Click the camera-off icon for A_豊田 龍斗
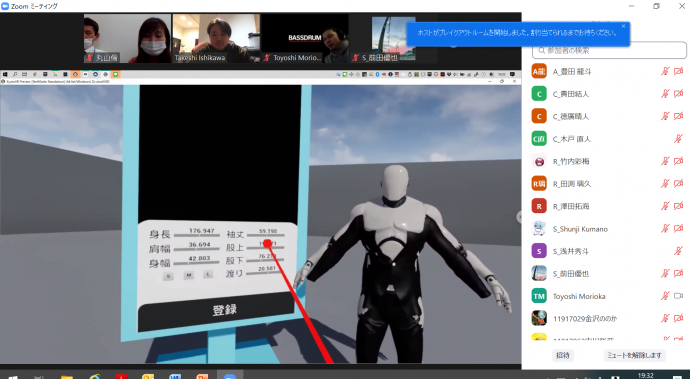This screenshot has height=379, width=690. tap(679, 71)
